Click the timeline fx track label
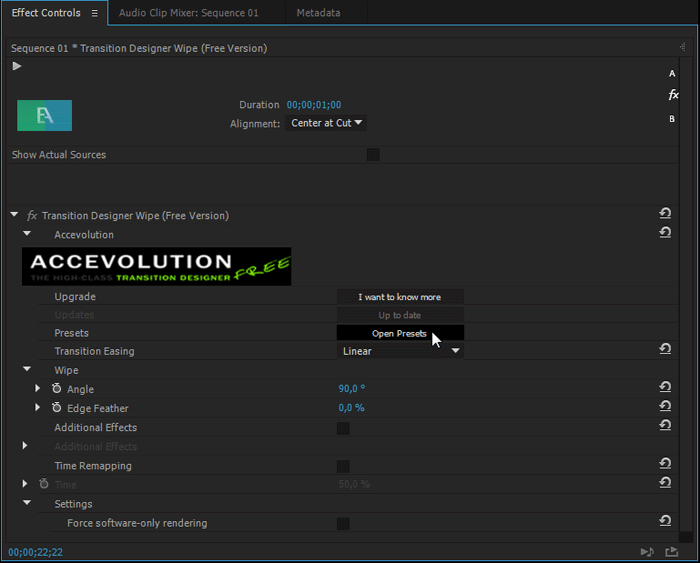This screenshot has width=700, height=563. (673, 95)
